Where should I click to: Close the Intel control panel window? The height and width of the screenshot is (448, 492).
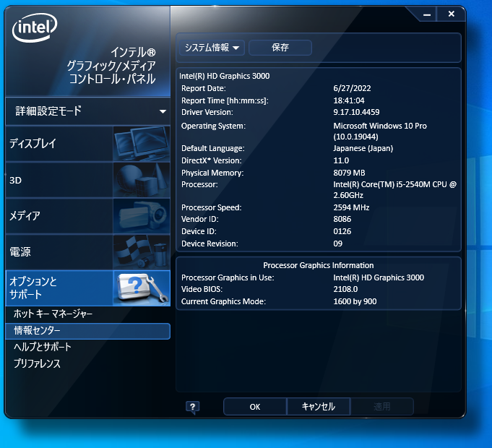click(x=452, y=14)
